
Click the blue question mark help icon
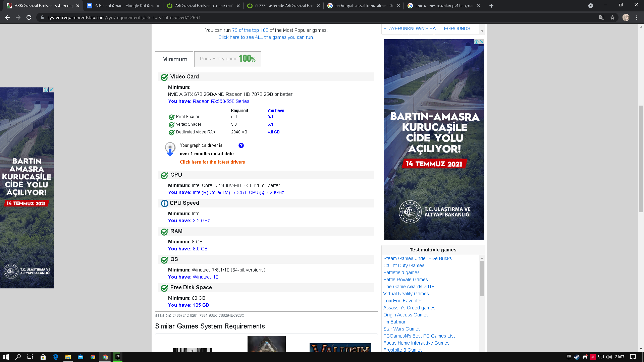[x=241, y=145]
